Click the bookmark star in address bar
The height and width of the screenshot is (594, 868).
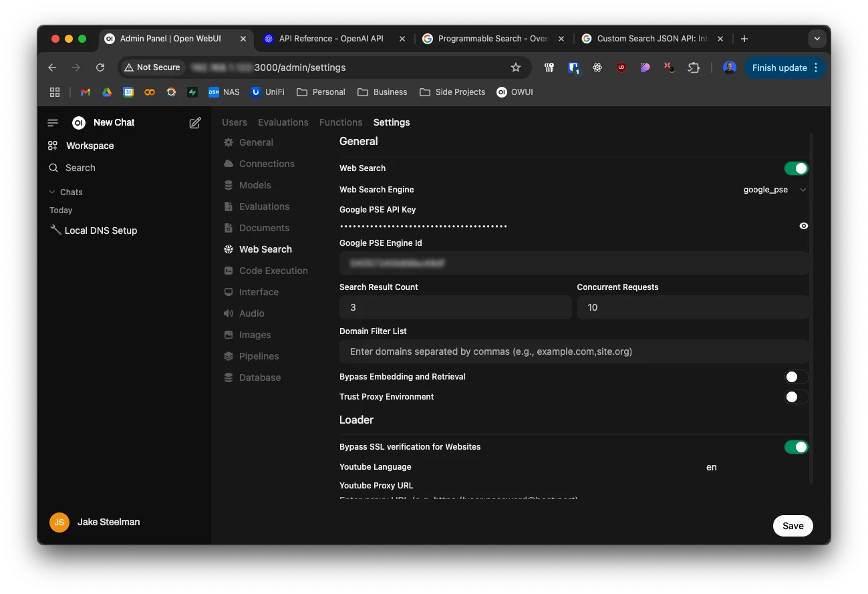coord(516,67)
